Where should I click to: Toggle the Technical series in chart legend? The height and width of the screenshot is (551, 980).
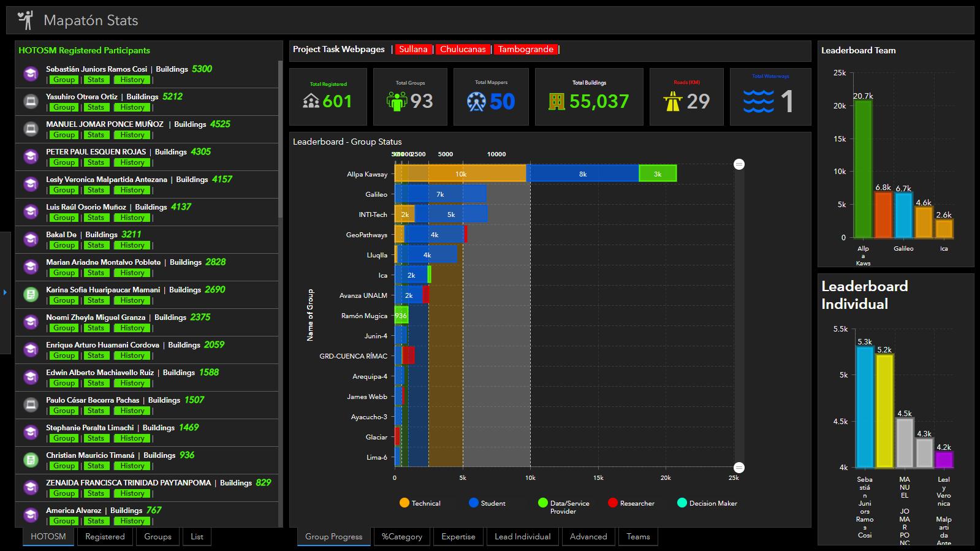(x=420, y=503)
